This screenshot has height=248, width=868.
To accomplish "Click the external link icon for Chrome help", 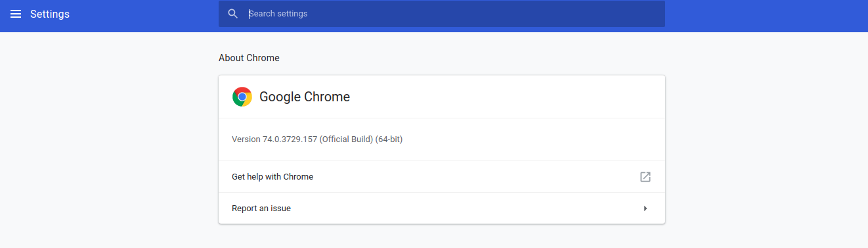I will click(x=645, y=177).
